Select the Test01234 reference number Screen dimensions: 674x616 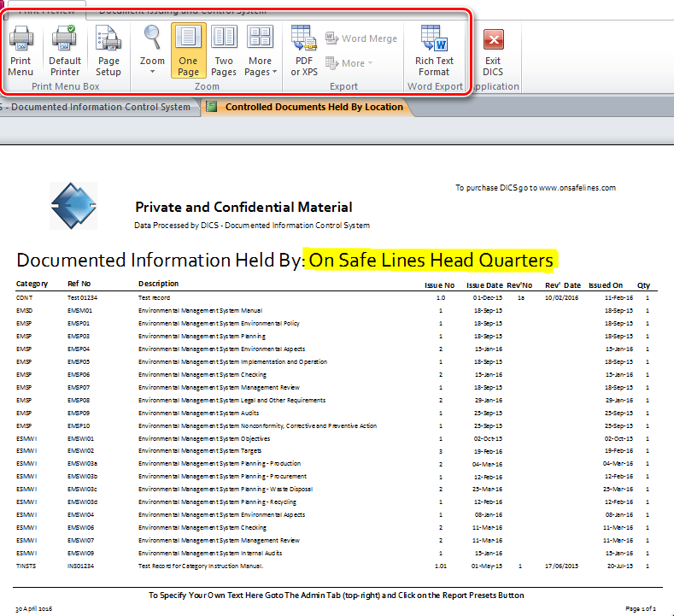82,297
